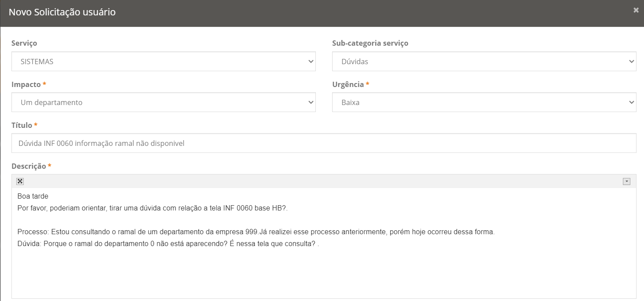This screenshot has height=301, width=644.
Task: Click the Sub-categoria serviço label
Action: pos(370,44)
